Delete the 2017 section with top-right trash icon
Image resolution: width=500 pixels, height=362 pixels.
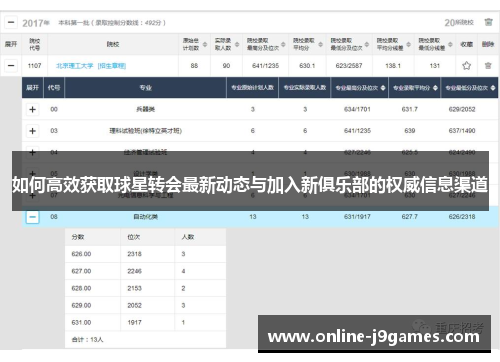coord(488,22)
